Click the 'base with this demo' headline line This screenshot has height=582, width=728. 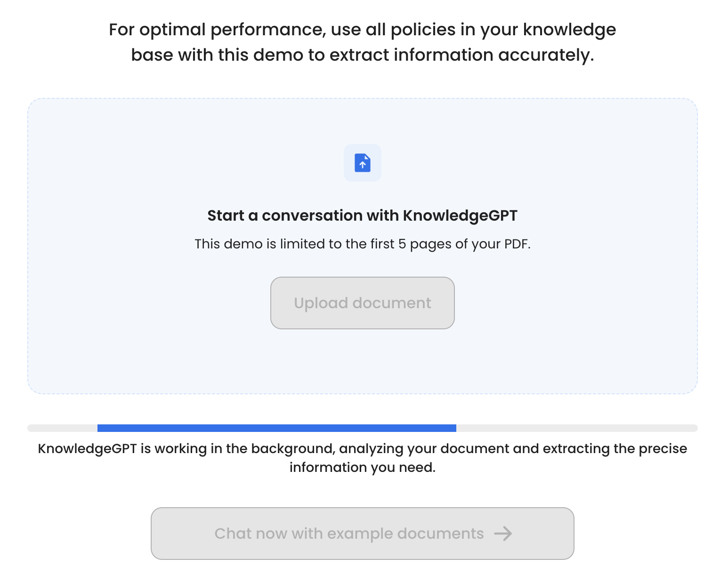[362, 55]
